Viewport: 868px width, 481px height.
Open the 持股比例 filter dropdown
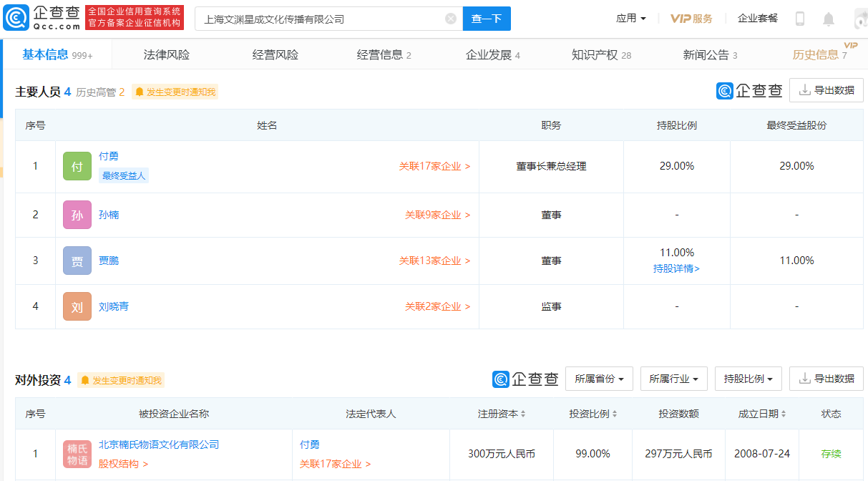(x=748, y=379)
